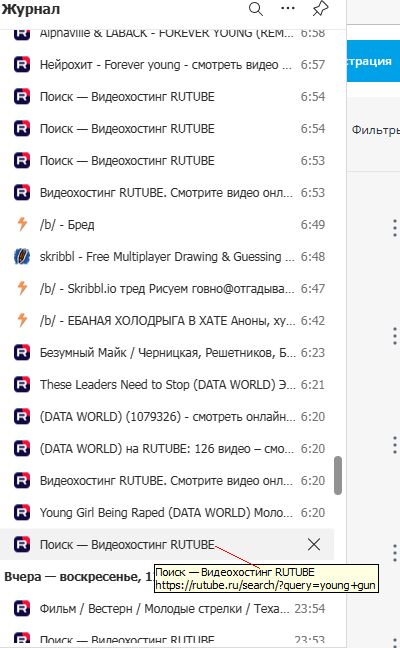The width and height of the screenshot is (400, 648).
Task: Open Видеохостинг RUTUBE homepage entry from 6:20
Action: (x=167, y=481)
